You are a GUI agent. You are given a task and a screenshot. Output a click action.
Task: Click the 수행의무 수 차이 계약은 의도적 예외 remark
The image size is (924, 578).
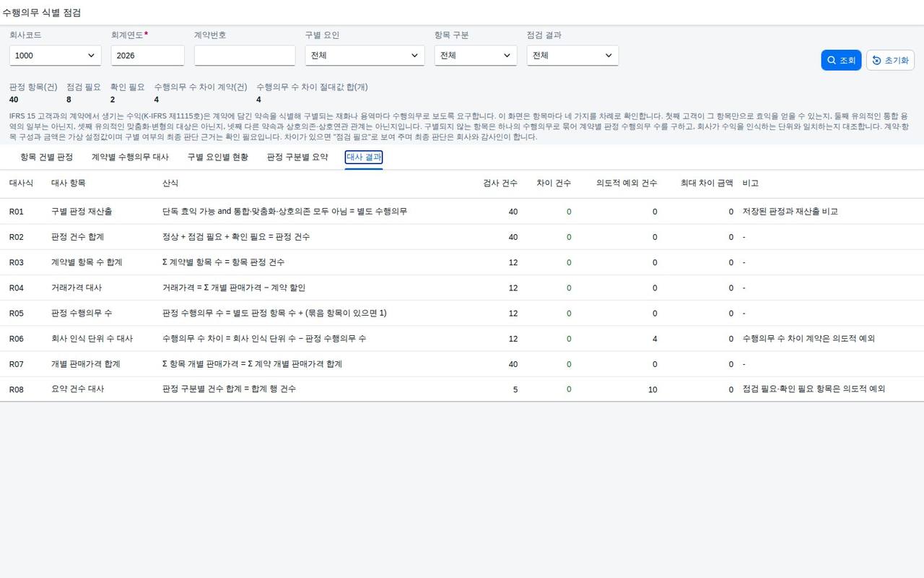(808, 338)
